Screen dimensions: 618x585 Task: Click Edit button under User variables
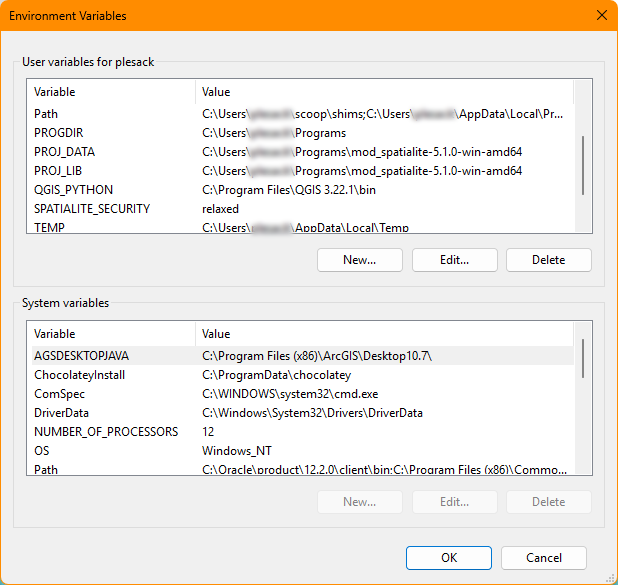[454, 260]
